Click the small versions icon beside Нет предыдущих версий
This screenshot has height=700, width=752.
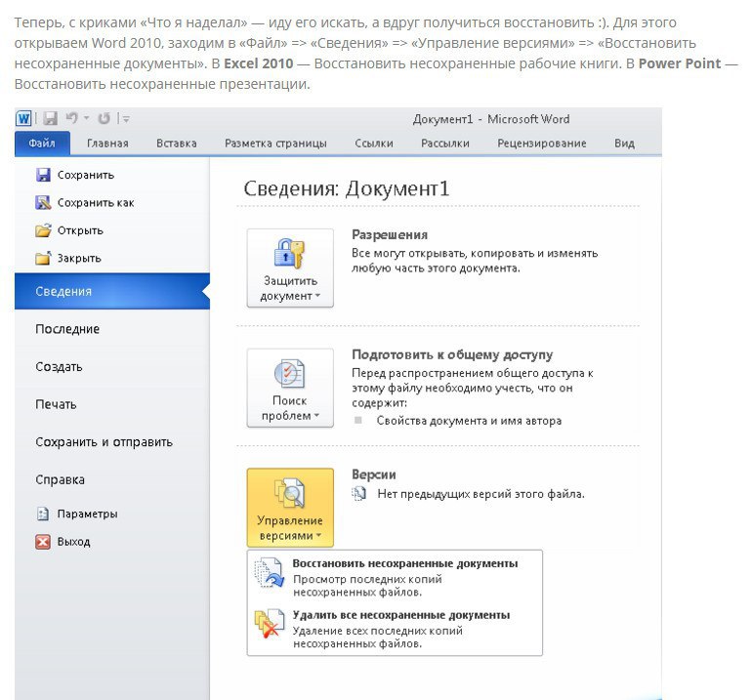359,493
